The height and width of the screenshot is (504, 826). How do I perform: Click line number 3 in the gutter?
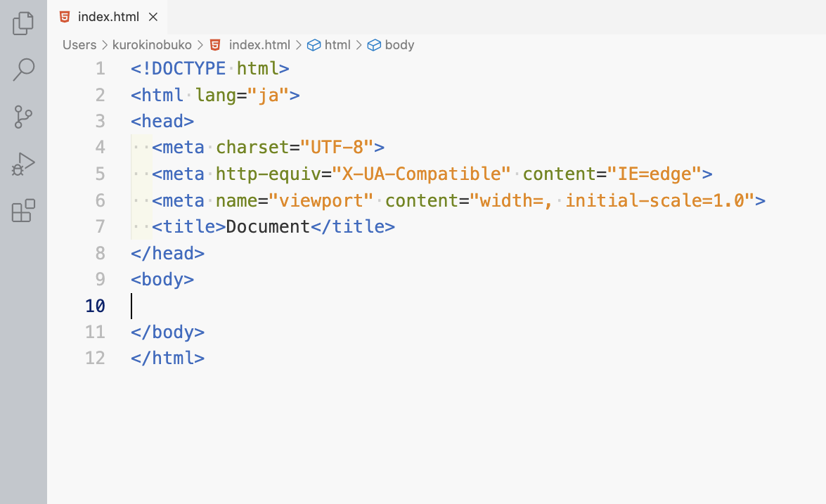[100, 121]
